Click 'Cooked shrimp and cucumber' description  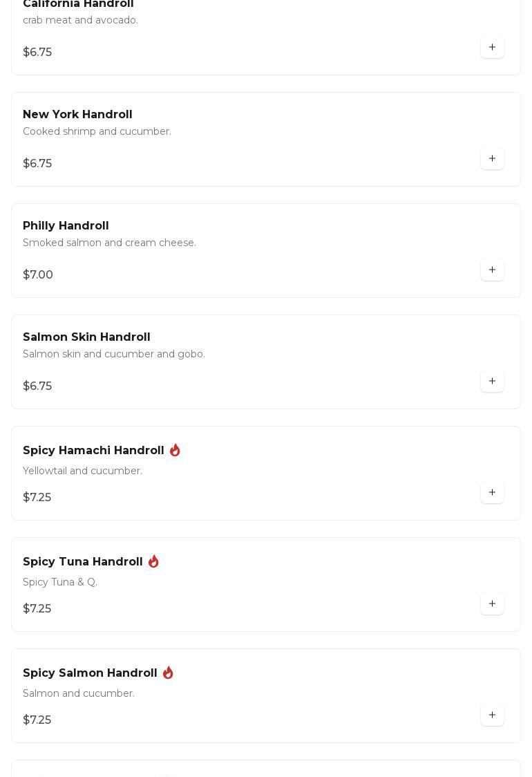pyautogui.click(x=97, y=132)
